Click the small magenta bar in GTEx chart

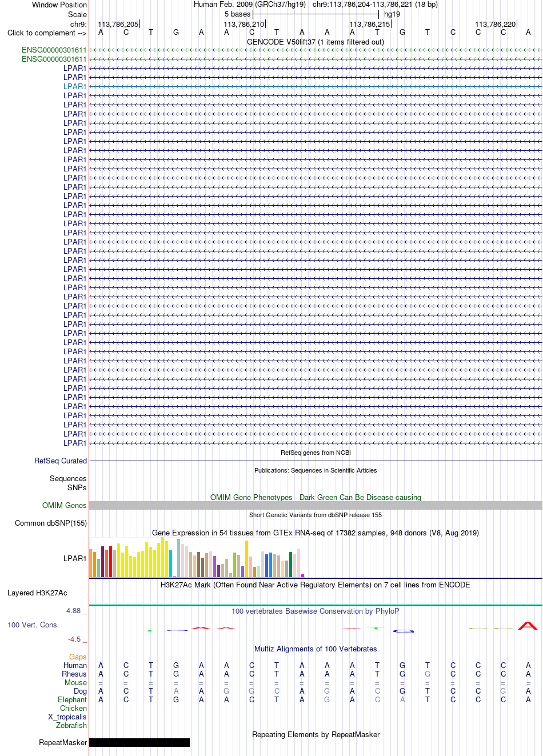(x=302, y=575)
